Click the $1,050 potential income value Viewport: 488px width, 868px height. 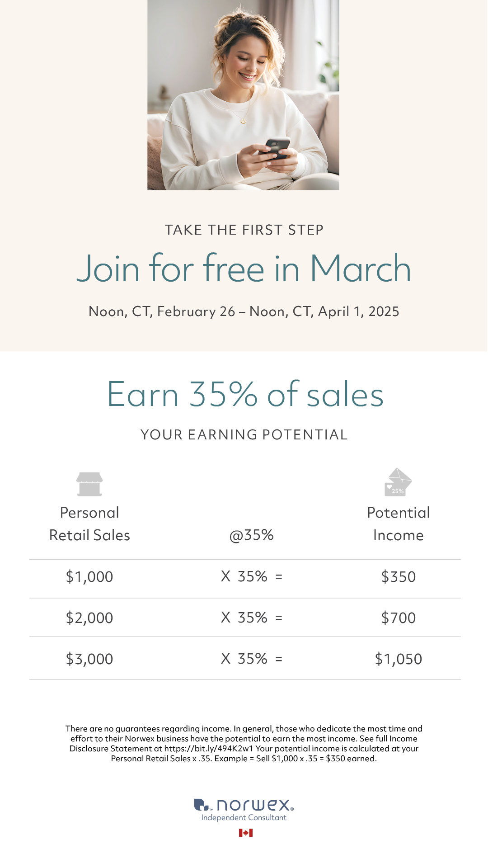[x=398, y=659]
